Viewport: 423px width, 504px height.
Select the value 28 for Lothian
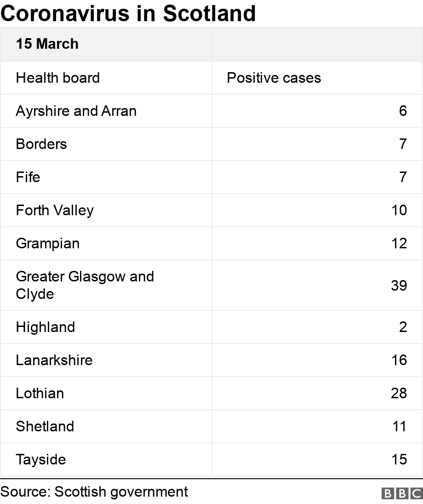click(x=399, y=393)
